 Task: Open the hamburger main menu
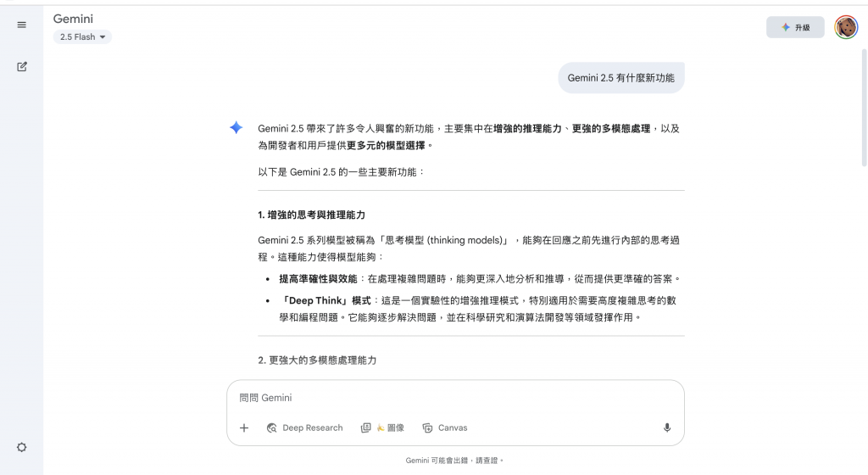click(x=21, y=25)
